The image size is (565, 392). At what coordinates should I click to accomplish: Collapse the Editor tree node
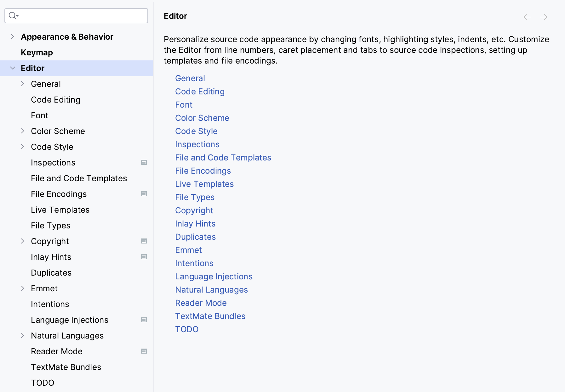13,68
